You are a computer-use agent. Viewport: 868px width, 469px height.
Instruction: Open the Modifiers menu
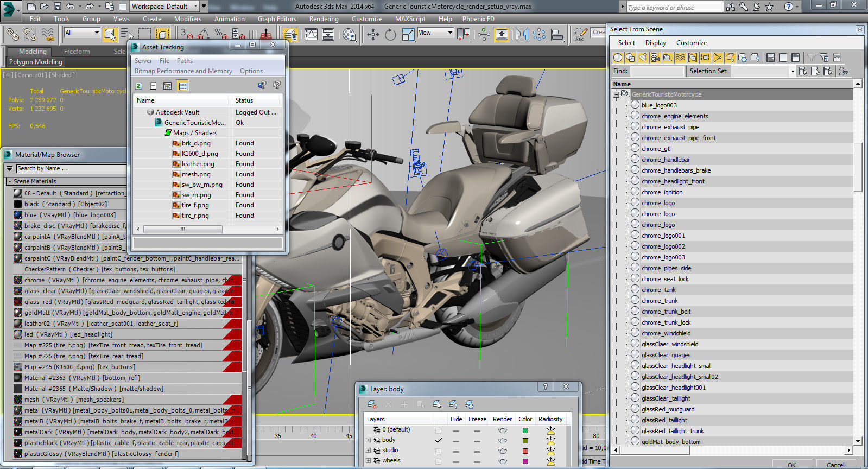pos(188,18)
